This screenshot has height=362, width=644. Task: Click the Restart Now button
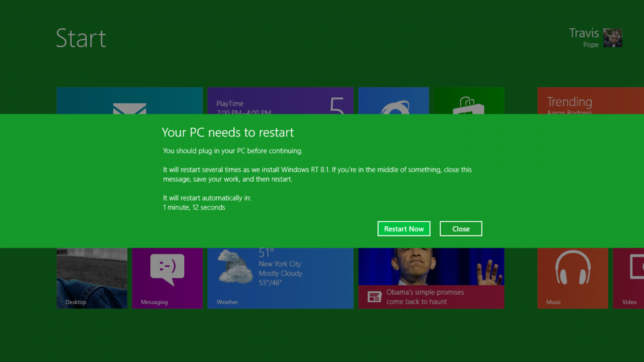coord(404,229)
